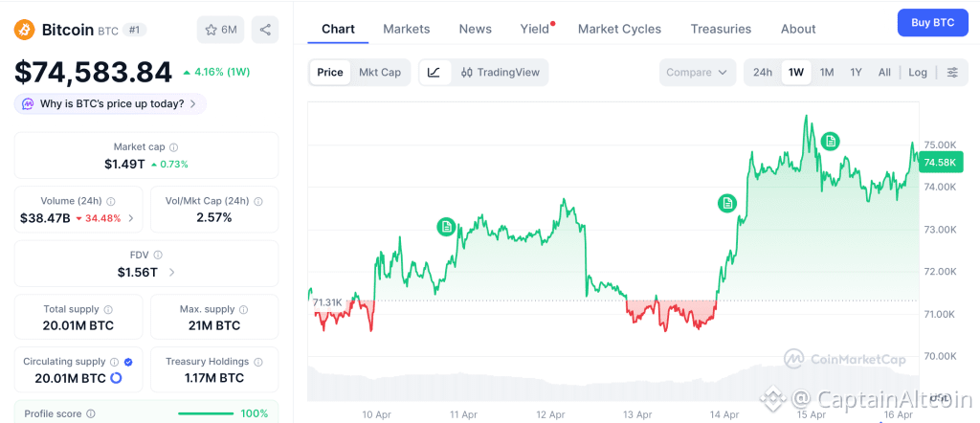
Task: Open the chart settings sliders icon
Action: 951,73
